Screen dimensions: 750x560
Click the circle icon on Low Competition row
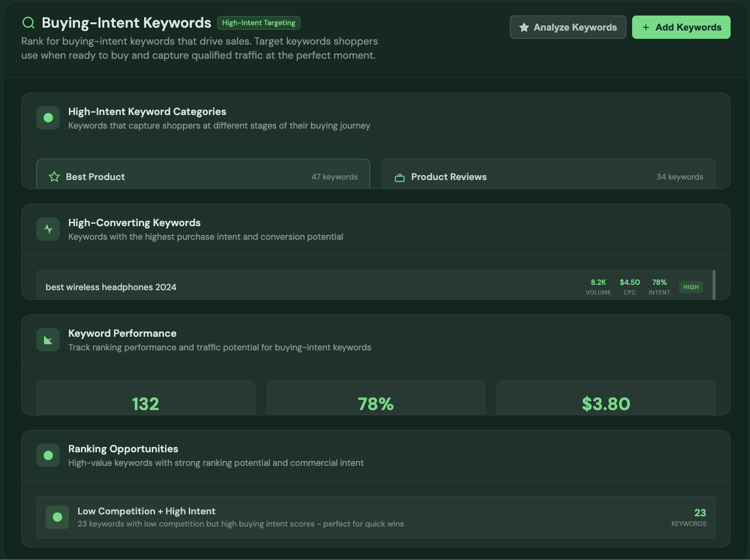(57, 517)
